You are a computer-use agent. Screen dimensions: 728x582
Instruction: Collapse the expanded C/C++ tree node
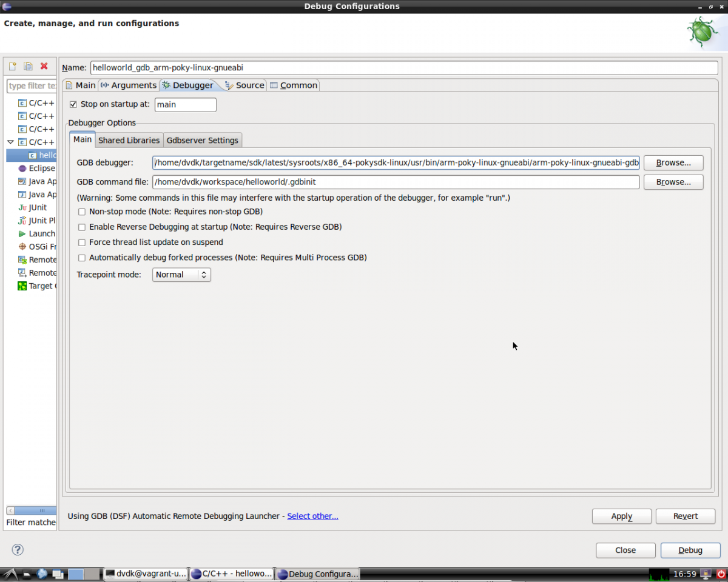tap(10, 142)
